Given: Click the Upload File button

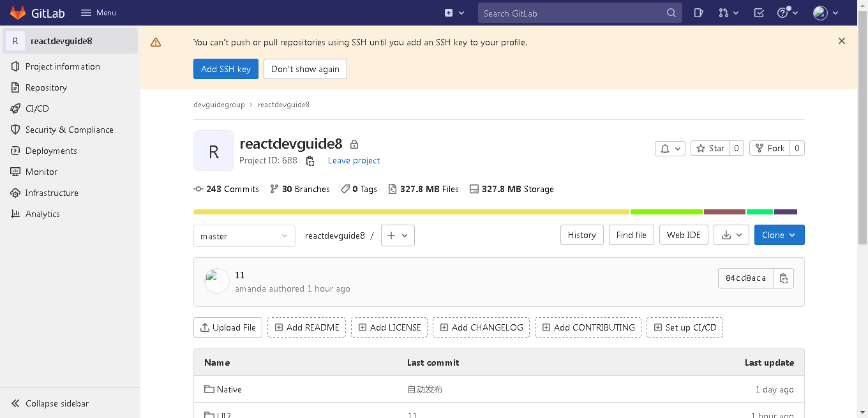Looking at the screenshot, I should (228, 327).
